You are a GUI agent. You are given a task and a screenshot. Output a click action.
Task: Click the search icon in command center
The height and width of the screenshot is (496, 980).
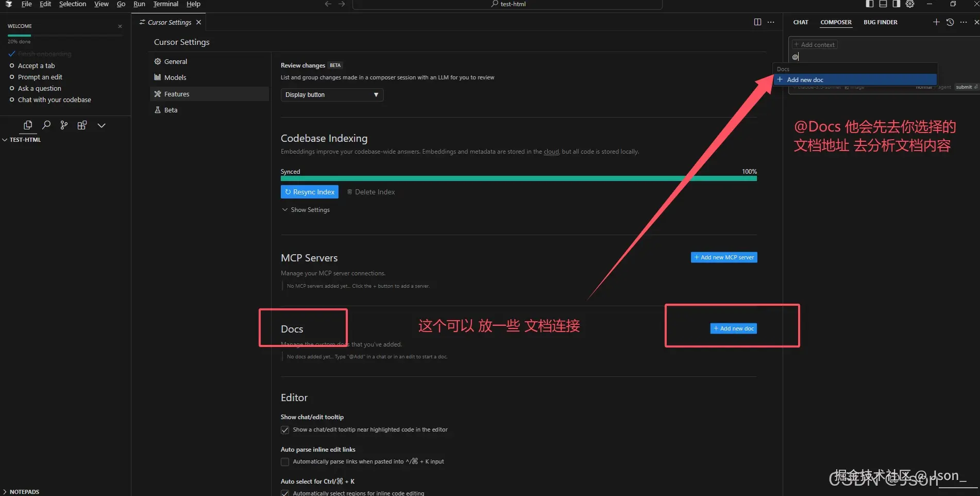click(495, 4)
